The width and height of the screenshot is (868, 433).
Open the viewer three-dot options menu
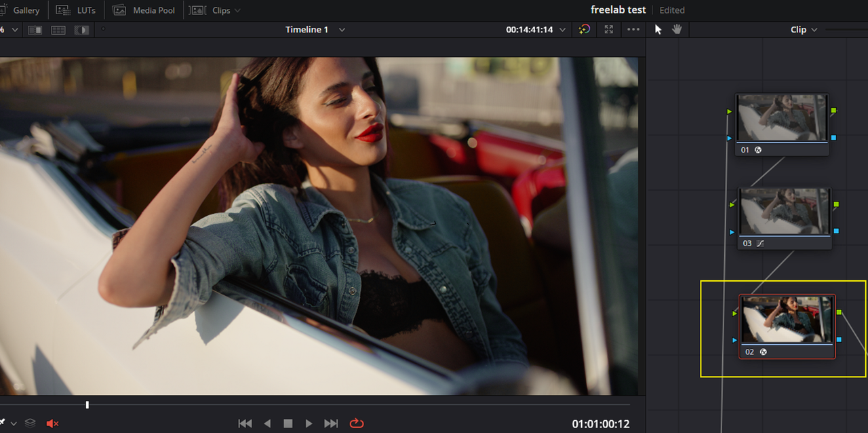(x=633, y=30)
